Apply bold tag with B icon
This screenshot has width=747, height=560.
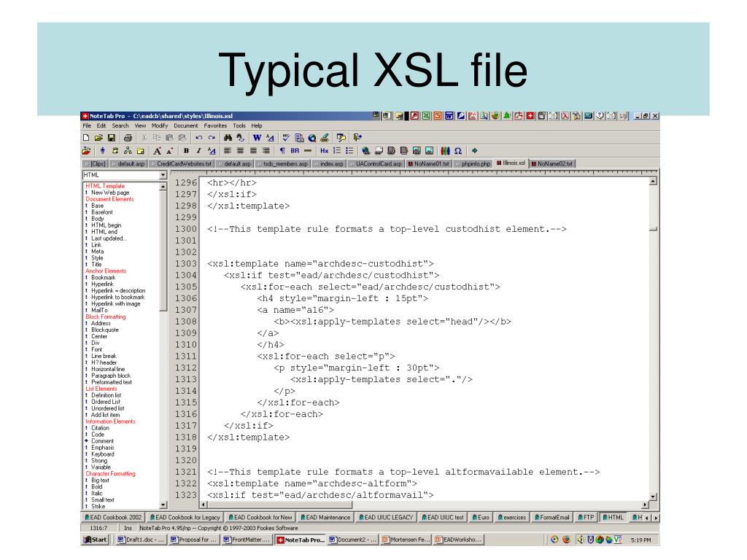point(186,151)
